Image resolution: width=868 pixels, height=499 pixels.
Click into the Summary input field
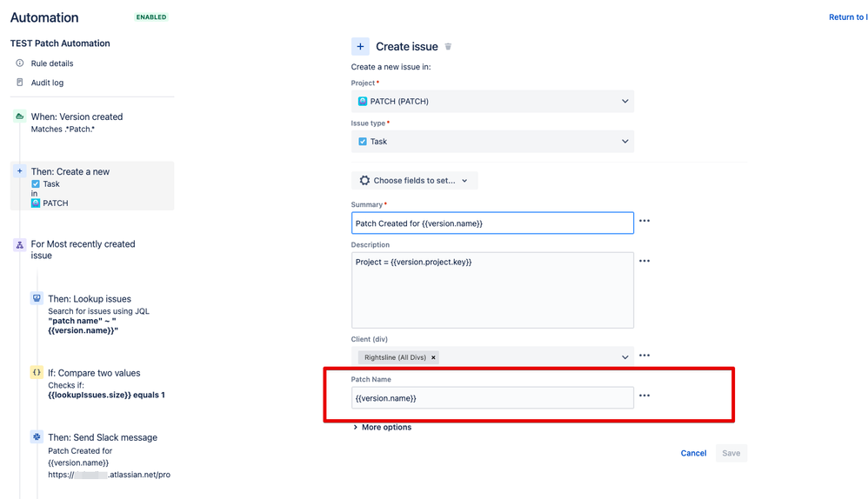(x=492, y=223)
